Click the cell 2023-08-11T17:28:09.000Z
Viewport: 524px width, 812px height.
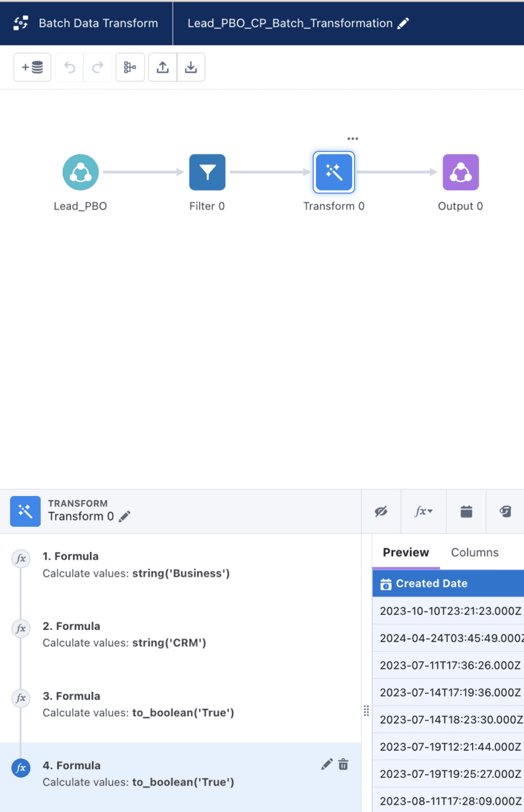(x=448, y=800)
